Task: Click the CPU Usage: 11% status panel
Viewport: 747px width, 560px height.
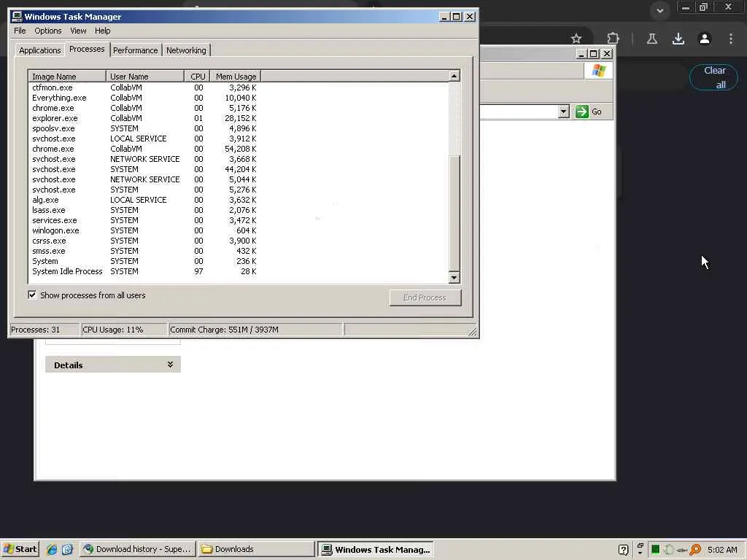Action: coord(124,330)
